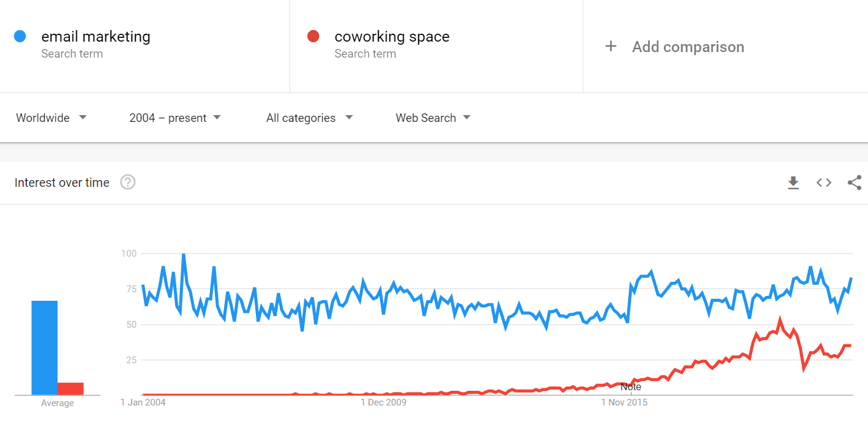Expand the All categories dropdown
Screen dimensions: 868x430
tap(309, 118)
